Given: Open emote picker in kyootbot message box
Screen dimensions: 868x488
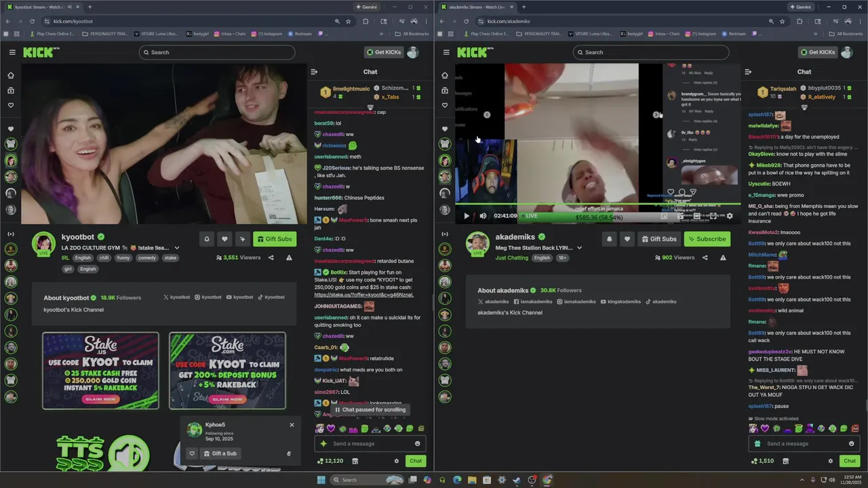Looking at the screenshot, I should pos(417,444).
